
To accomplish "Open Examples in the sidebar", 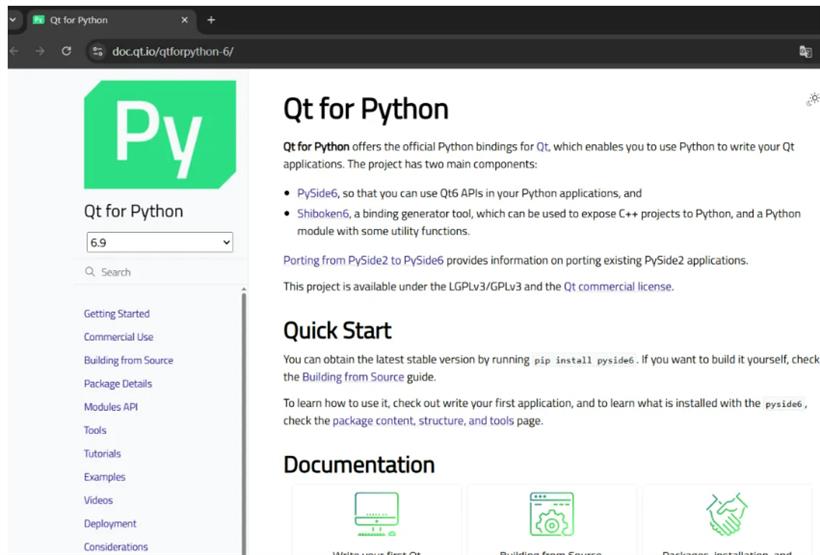I will (x=105, y=477).
